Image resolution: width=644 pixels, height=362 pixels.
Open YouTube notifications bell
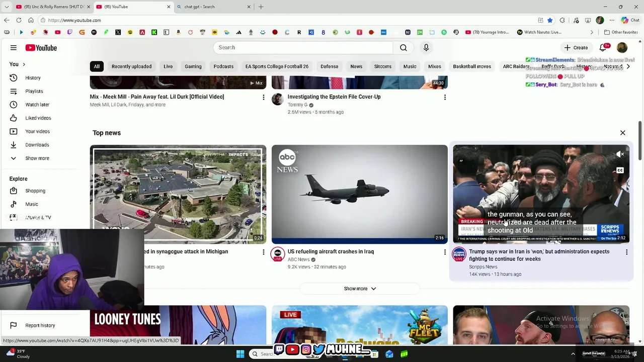(603, 48)
